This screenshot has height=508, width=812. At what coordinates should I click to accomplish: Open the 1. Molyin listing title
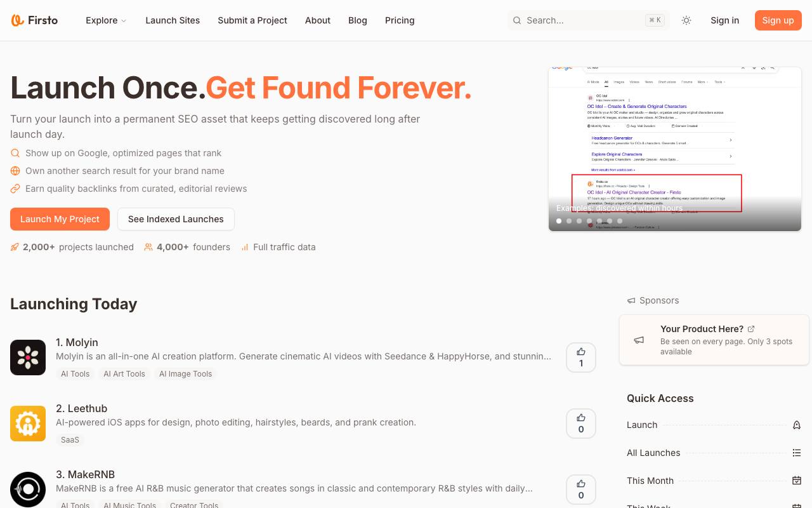click(x=77, y=342)
